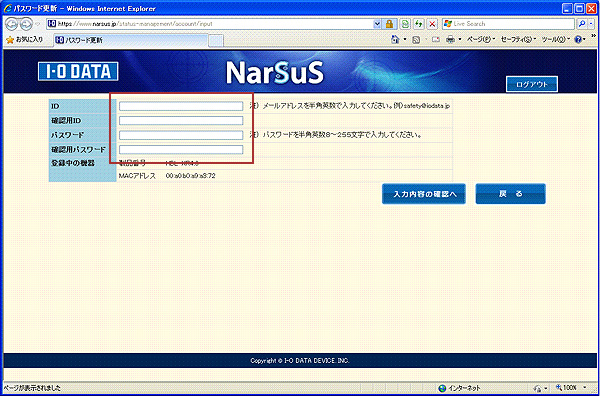Image resolution: width=600 pixels, height=396 pixels.
Task: Expand the print options dropdown arrow
Action: pyautogui.click(x=460, y=39)
